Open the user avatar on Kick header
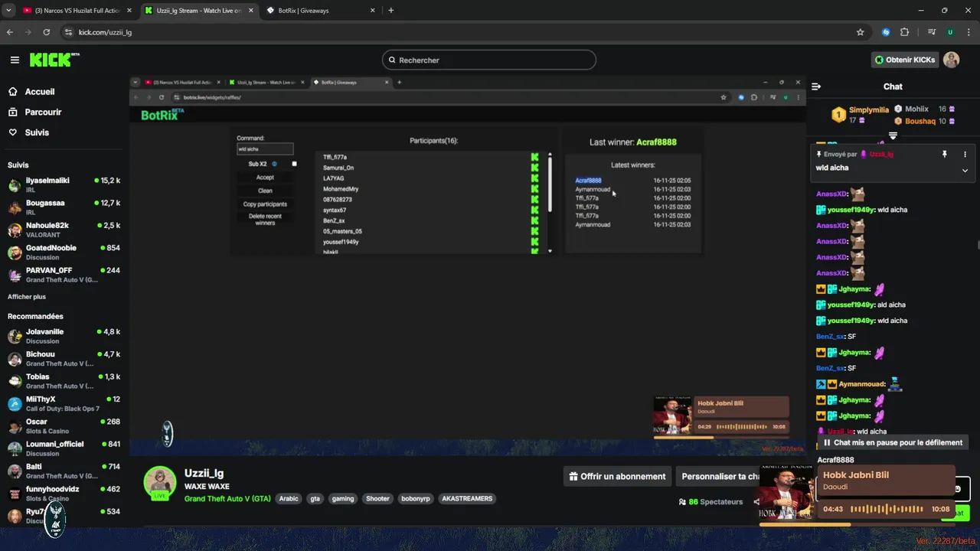The height and width of the screenshot is (551, 980). (x=951, y=60)
